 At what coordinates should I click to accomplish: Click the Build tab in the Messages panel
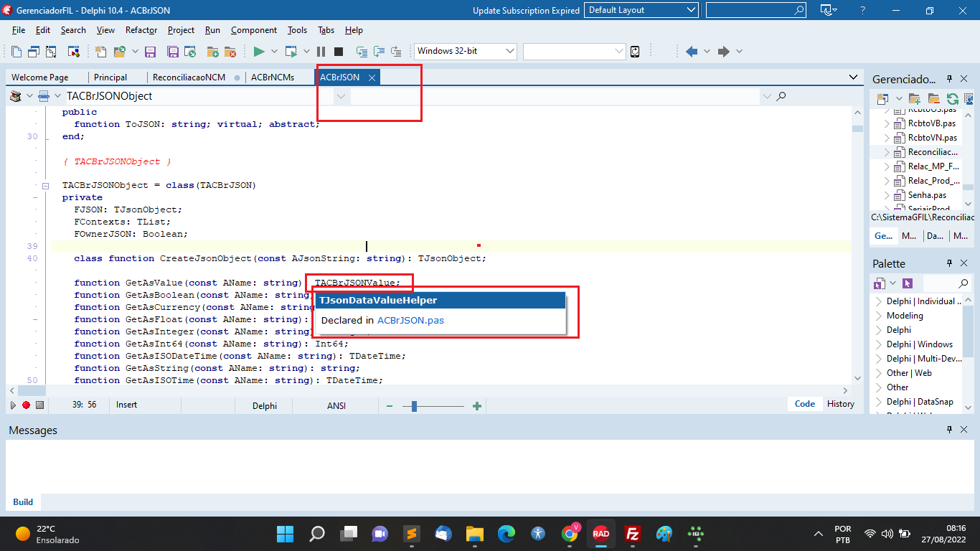pos(23,502)
